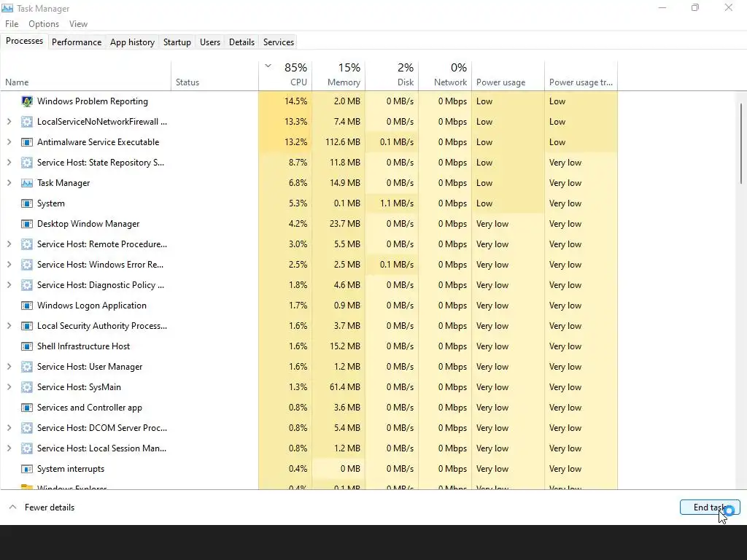Expand Service Host: DCOM Server Proc row
Viewport: 747px width, 560px height.
[x=9, y=428]
